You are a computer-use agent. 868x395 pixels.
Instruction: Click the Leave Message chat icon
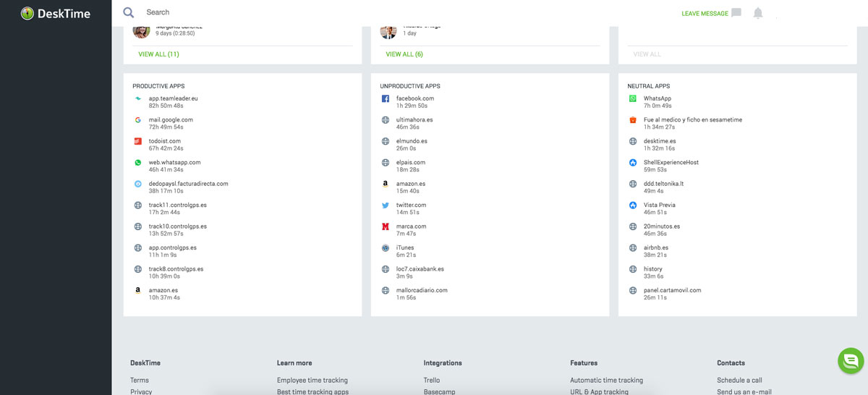(x=736, y=13)
